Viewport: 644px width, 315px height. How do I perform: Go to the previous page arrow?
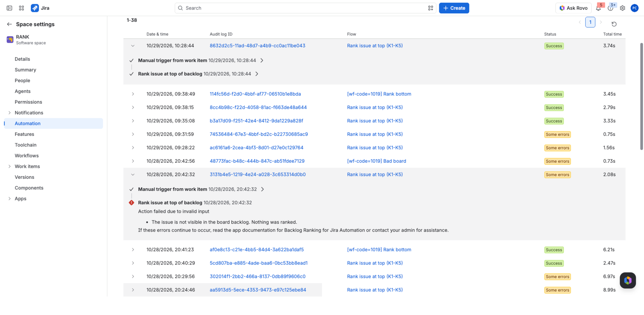click(580, 22)
